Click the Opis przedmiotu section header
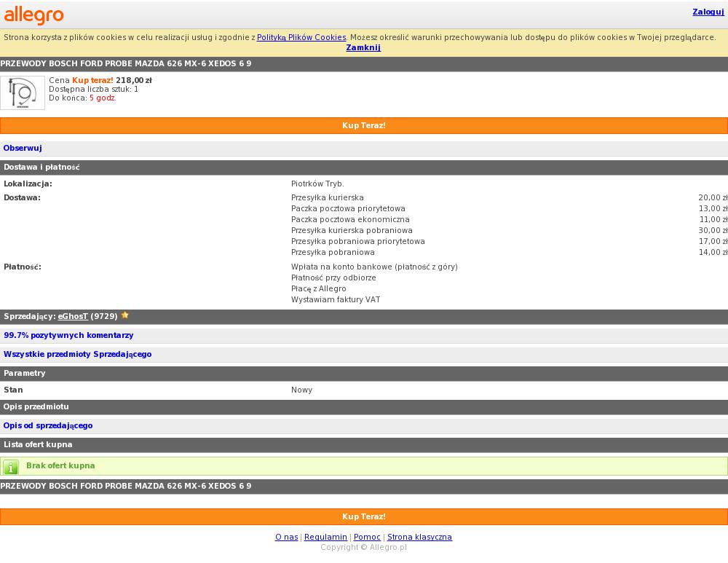Image resolution: width=728 pixels, height=563 pixels. (364, 407)
